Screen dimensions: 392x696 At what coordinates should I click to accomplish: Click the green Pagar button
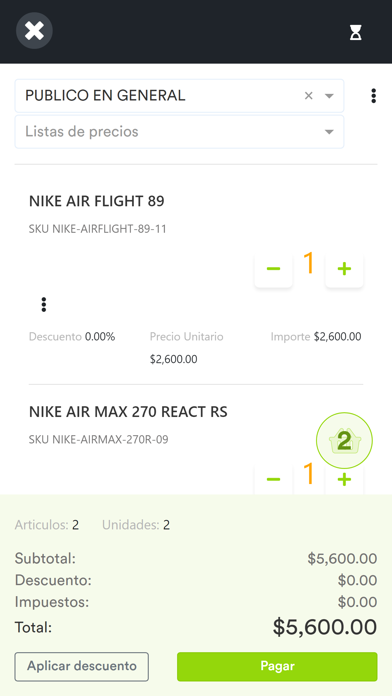[x=277, y=666]
